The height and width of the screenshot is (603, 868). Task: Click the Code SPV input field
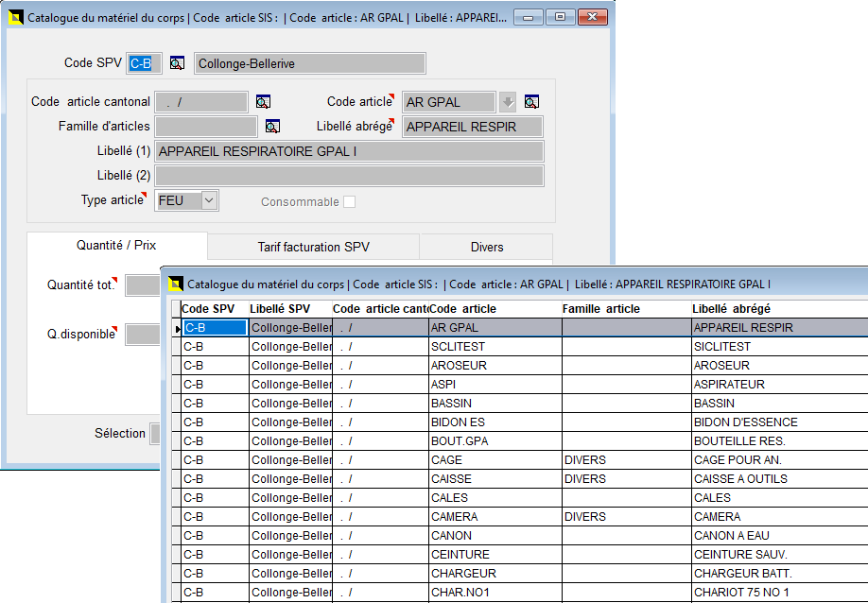tap(144, 63)
